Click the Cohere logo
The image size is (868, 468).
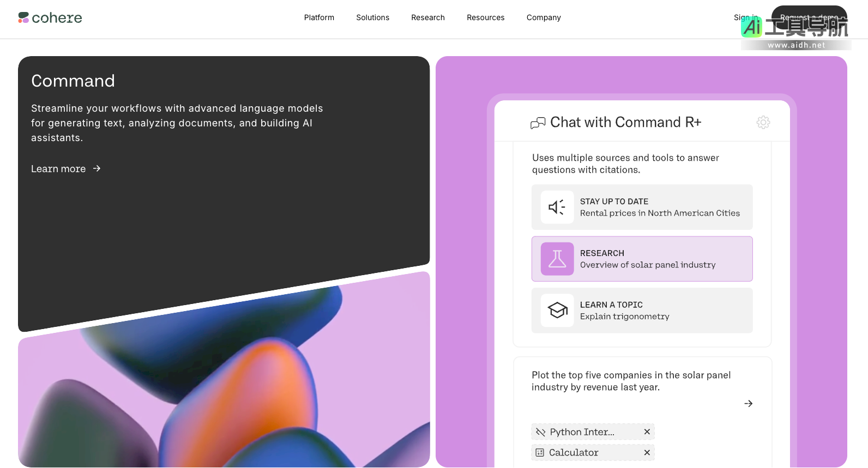click(50, 18)
